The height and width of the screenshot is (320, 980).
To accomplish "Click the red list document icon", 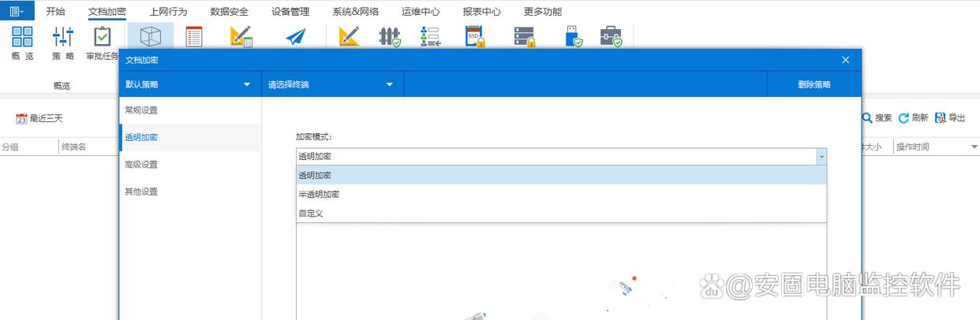I will [193, 37].
